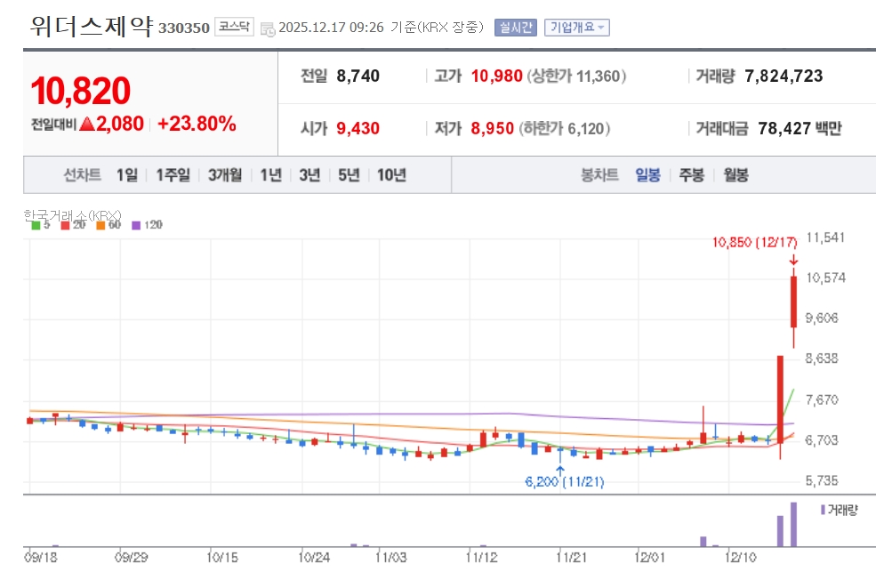This screenshot has height=588, width=876.
Task: Expand the 기업개요 dropdown
Action: (576, 28)
